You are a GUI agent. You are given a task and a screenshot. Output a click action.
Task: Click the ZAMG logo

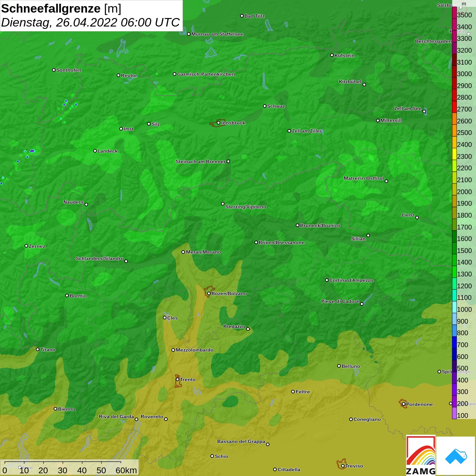tap(421, 456)
